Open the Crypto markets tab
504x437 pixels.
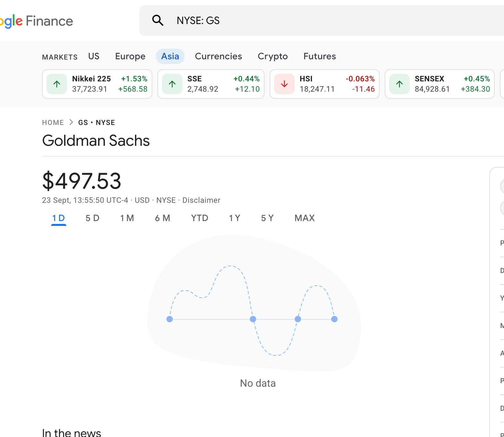point(273,56)
